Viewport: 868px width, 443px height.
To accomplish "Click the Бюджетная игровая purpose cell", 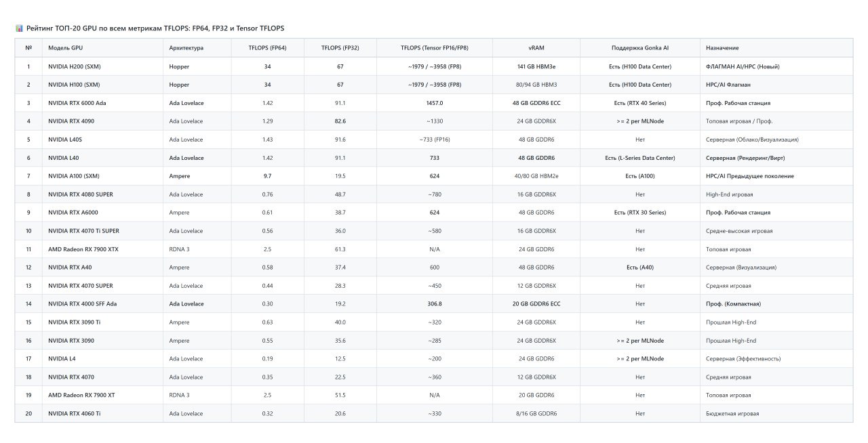I will click(x=776, y=413).
